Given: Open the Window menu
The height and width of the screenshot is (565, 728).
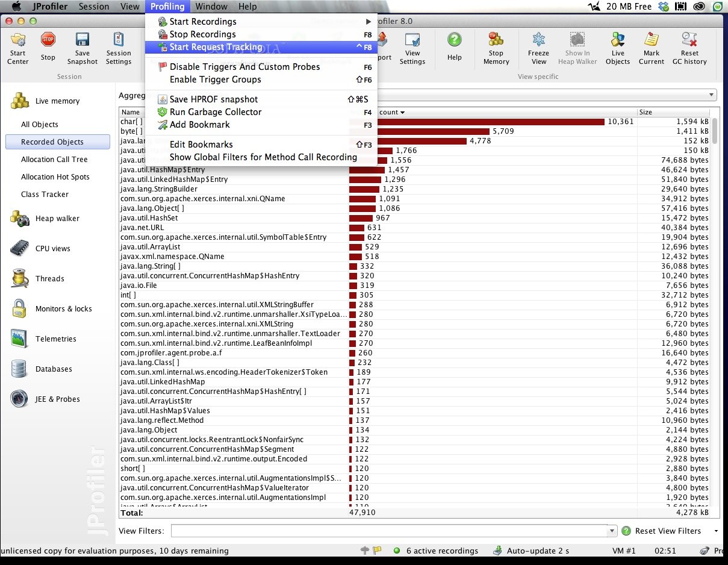Looking at the screenshot, I should coord(211,7).
